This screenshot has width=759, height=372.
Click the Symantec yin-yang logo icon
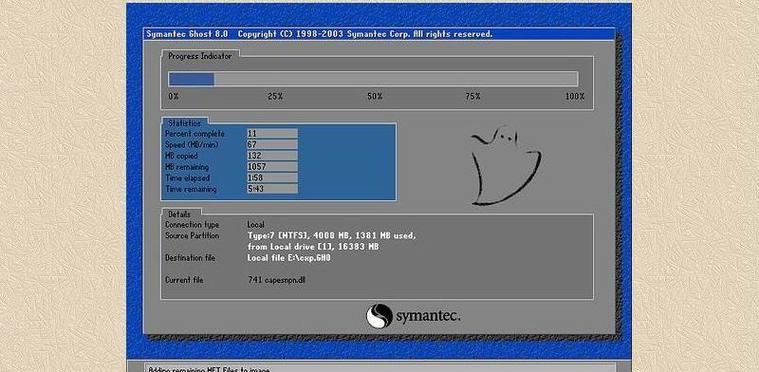379,316
